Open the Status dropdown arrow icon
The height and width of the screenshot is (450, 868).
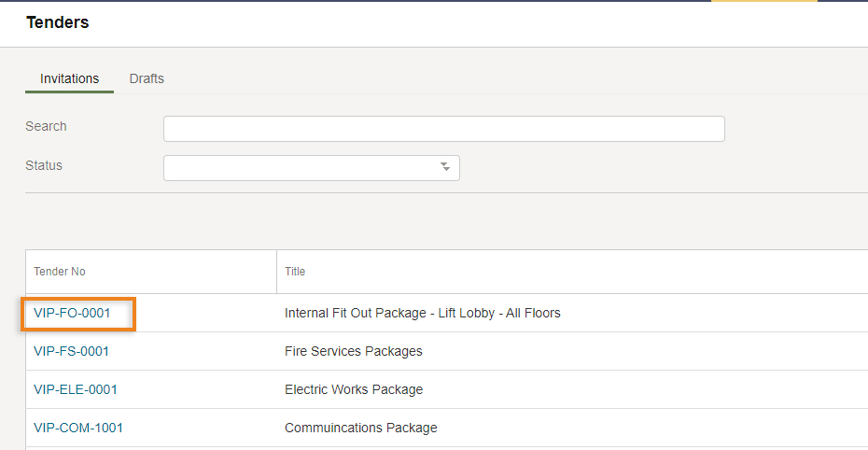pyautogui.click(x=445, y=166)
